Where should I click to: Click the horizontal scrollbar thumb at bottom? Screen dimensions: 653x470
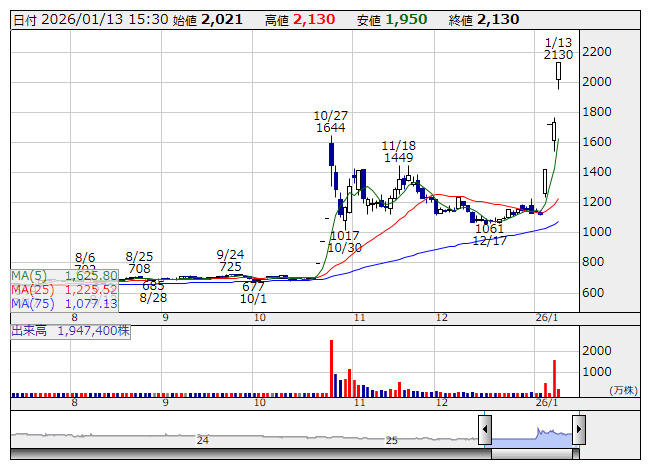pyautogui.click(x=531, y=453)
